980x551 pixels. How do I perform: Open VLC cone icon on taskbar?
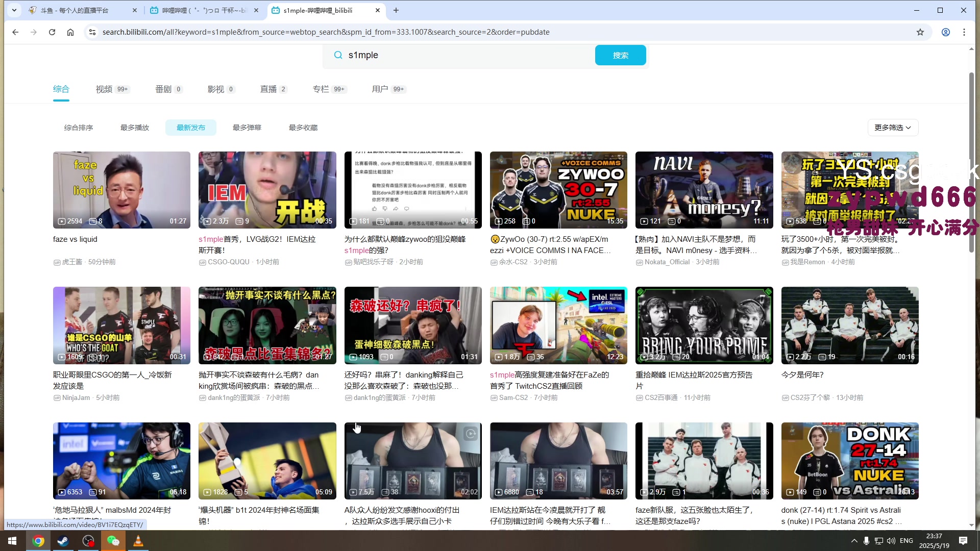coord(138,541)
